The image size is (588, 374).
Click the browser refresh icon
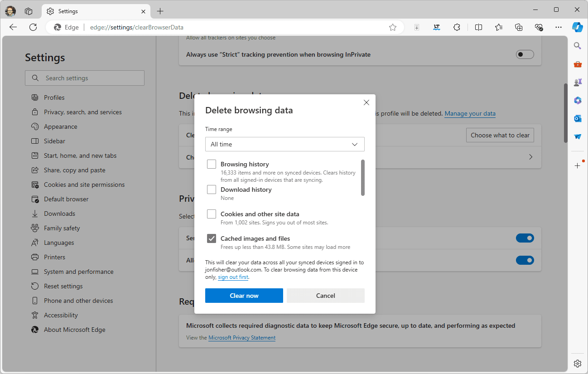click(x=33, y=27)
